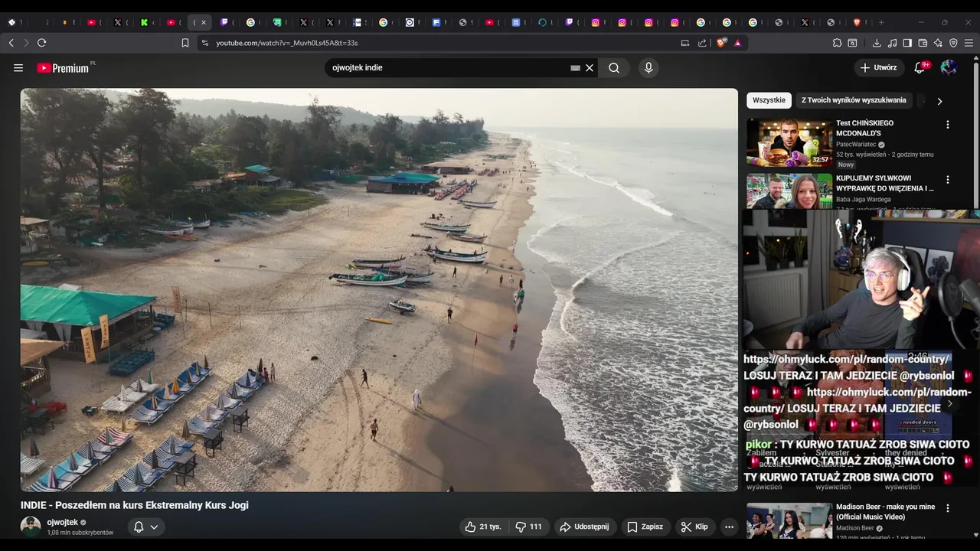The width and height of the screenshot is (980, 551).
Task: Open the 'Test CHIŃSKIEGO MCDONALD'S' video thumbnail
Action: [789, 142]
